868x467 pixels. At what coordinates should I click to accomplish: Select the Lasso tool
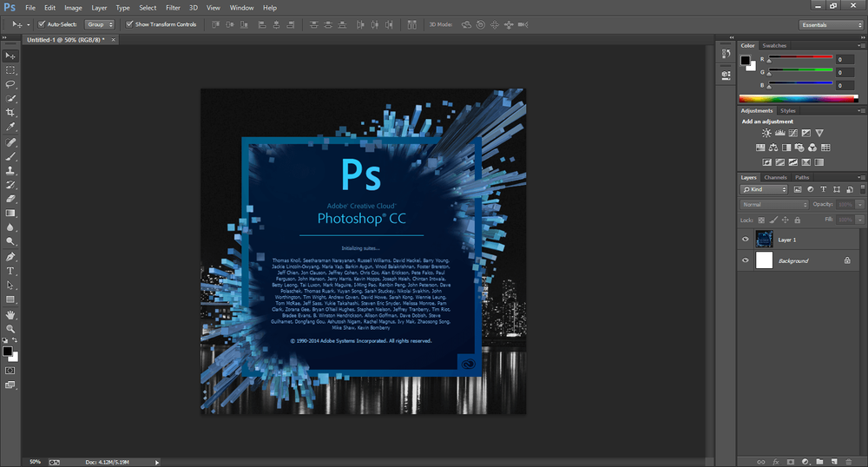click(x=10, y=84)
